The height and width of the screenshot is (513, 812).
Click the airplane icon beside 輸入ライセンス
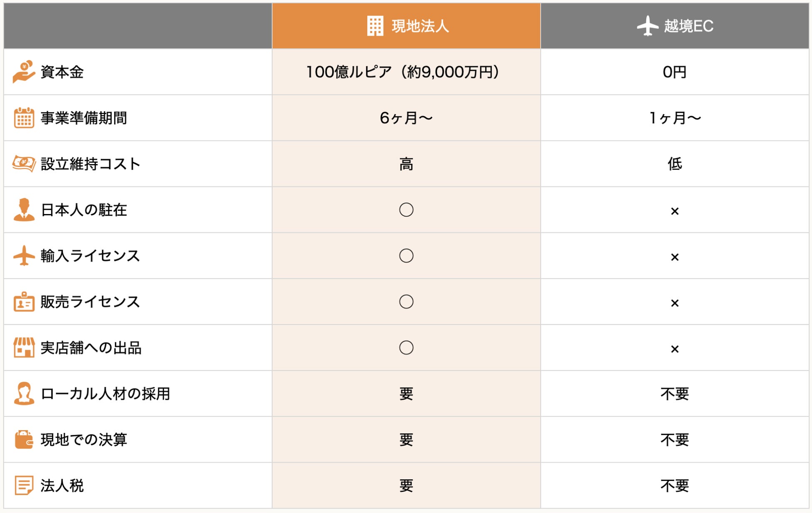coord(24,255)
